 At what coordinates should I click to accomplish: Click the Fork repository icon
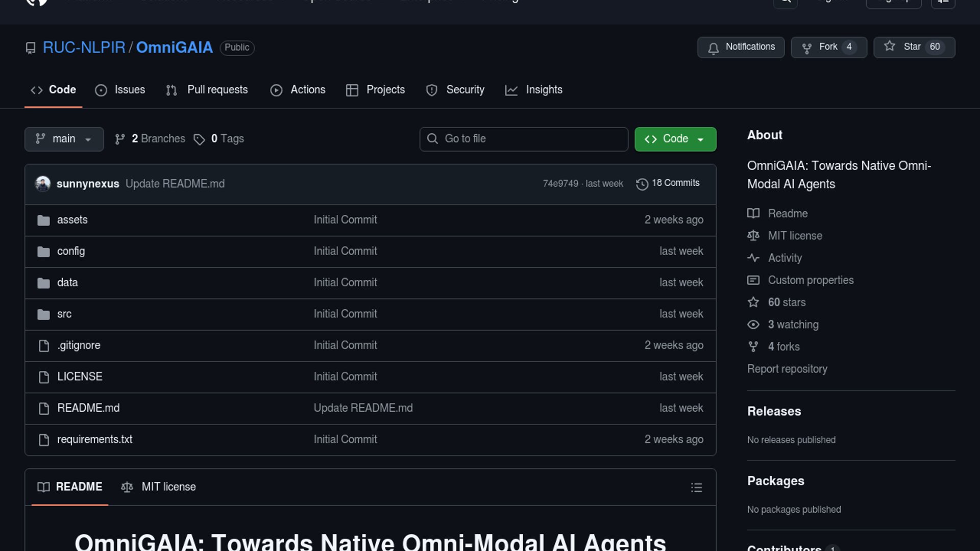click(806, 47)
